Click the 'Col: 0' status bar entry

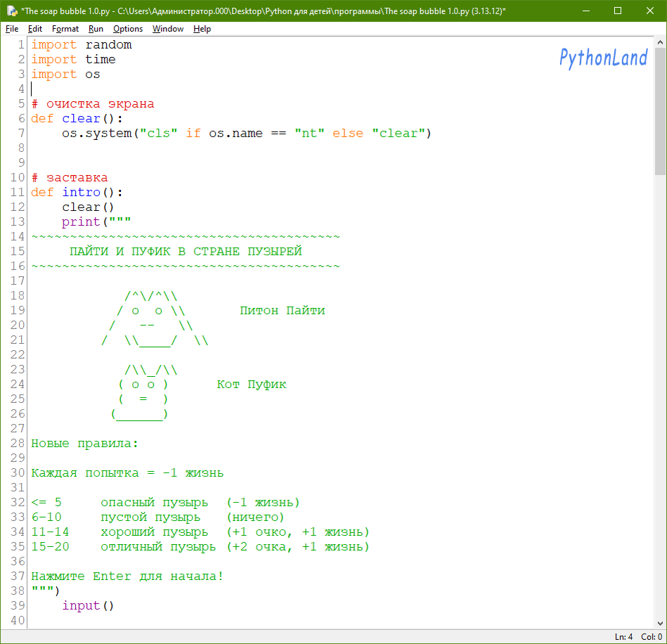point(652,637)
